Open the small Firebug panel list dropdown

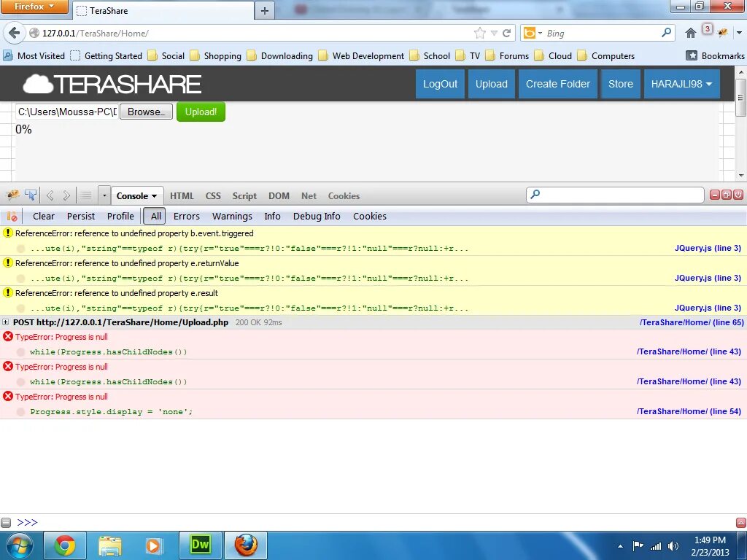click(104, 195)
